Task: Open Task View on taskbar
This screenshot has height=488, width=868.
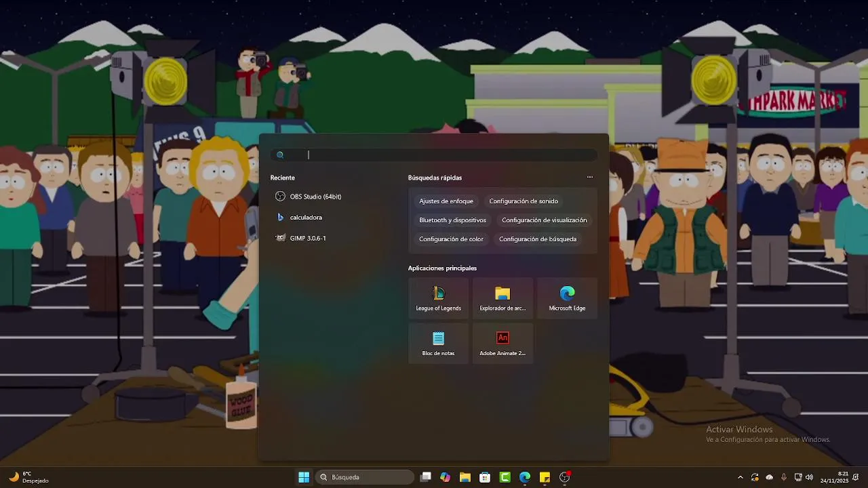Action: (425, 477)
